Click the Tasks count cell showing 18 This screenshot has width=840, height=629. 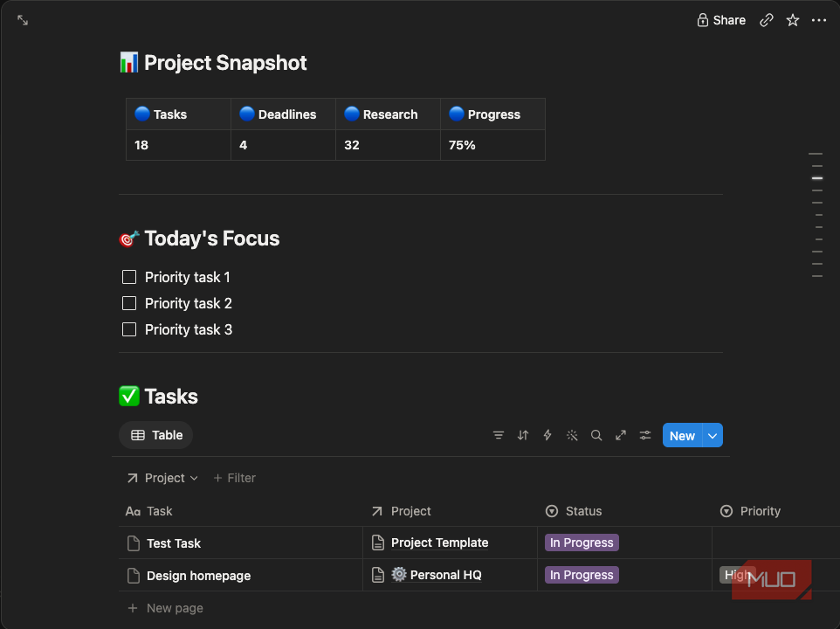[178, 145]
